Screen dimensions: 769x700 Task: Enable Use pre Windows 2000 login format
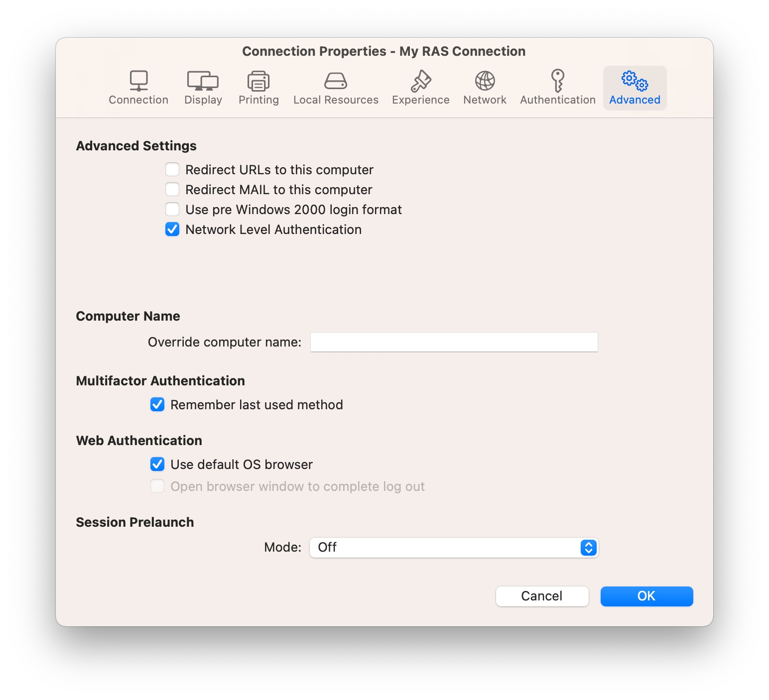(172, 210)
